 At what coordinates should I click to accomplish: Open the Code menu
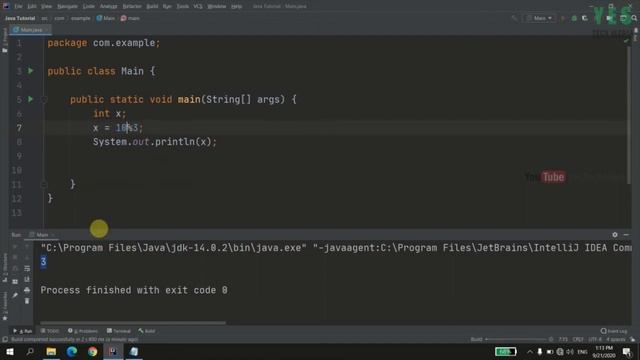[89, 6]
